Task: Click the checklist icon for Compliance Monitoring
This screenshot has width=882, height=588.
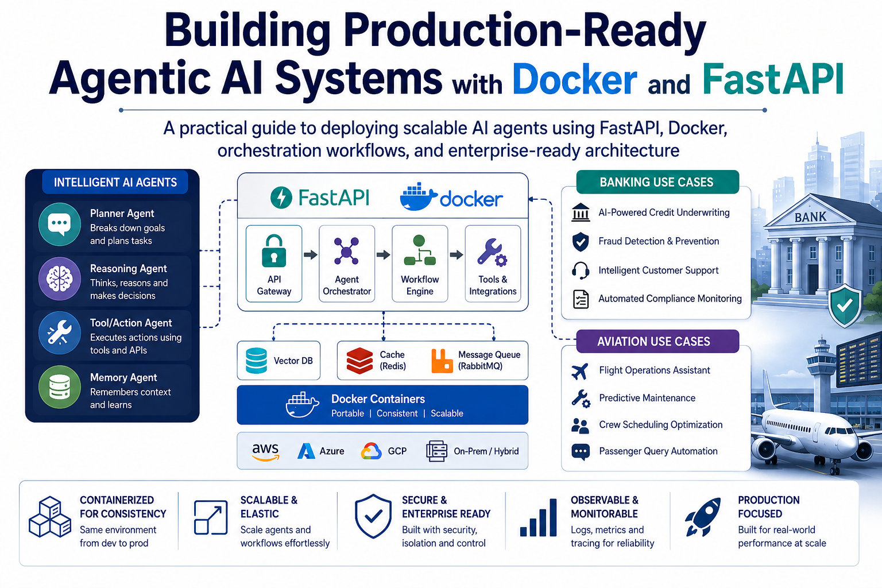Action: 581,299
